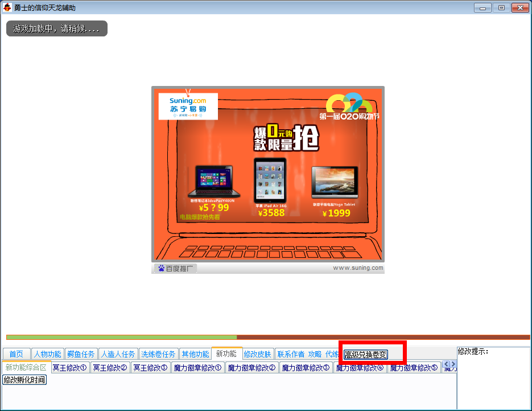Open the 冥王修改③ sub-tab

(x=151, y=368)
